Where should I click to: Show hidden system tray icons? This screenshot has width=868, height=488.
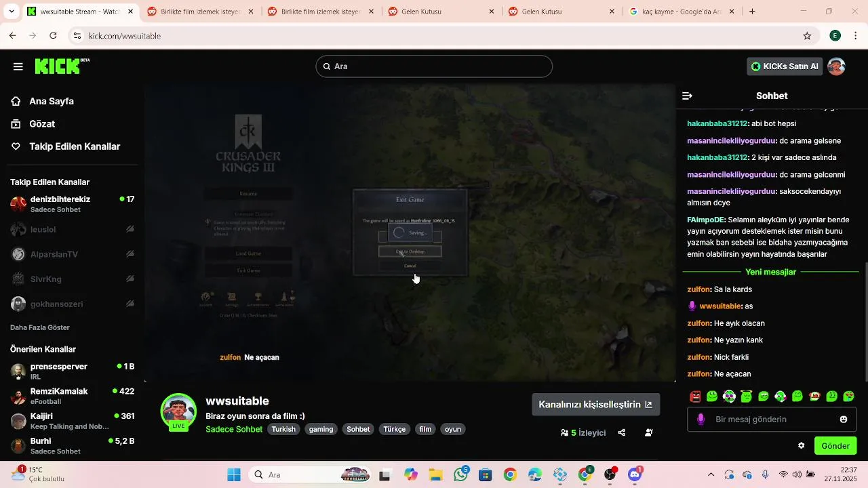tap(711, 474)
